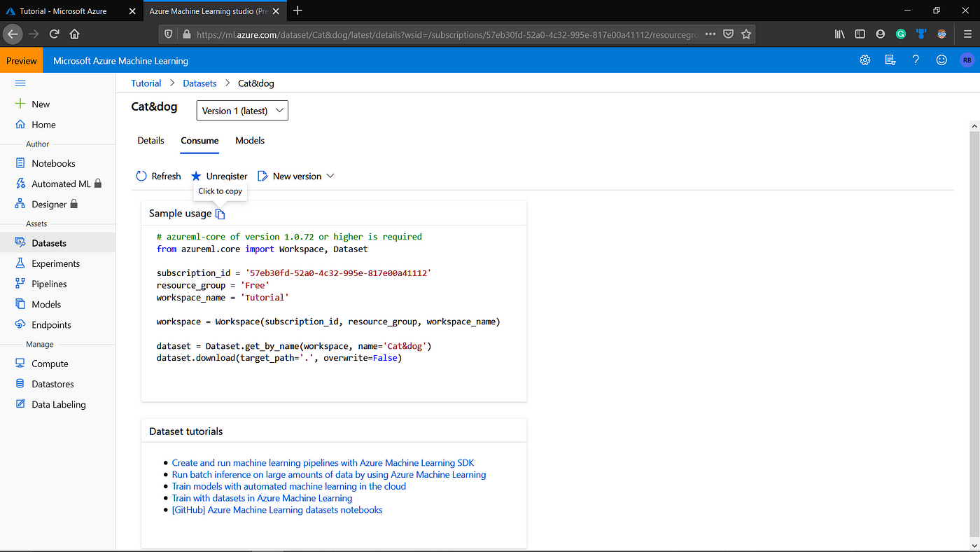Click the Refresh button
The height and width of the screenshot is (552, 980).
coord(158,176)
